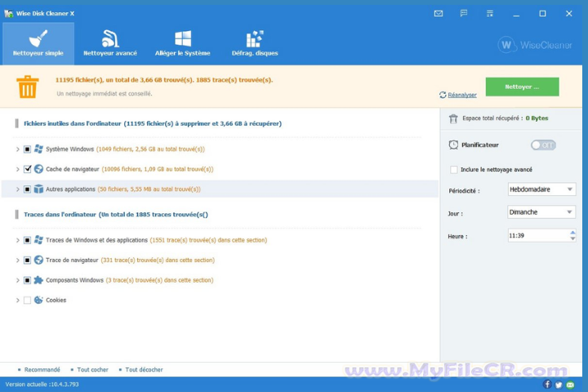Click Traces de Windows et des applications icon
588x392 pixels.
tap(38, 240)
